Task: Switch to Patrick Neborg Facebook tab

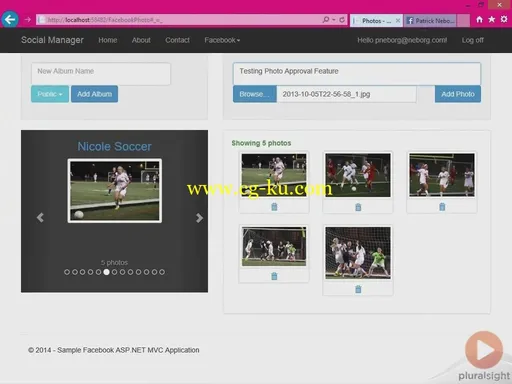Action: (430, 21)
